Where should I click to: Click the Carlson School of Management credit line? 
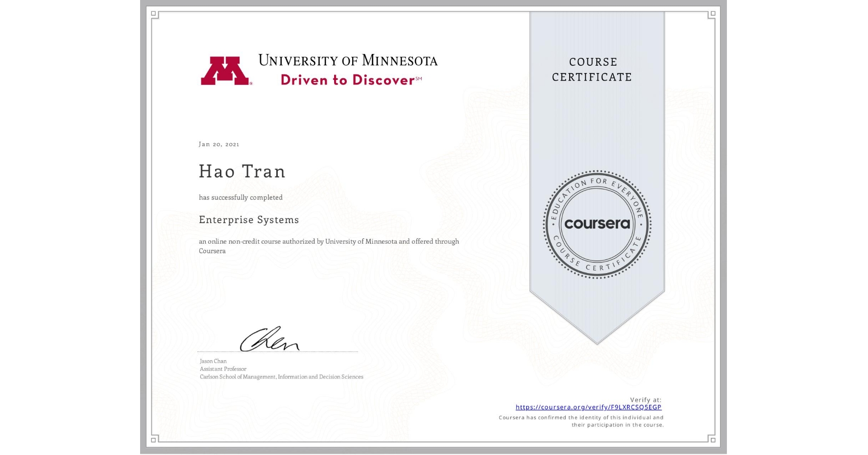(x=281, y=377)
